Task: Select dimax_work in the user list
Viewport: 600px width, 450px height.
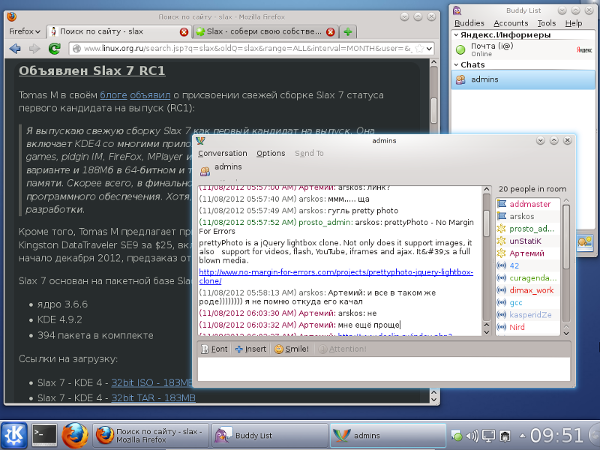Action: tap(528, 290)
